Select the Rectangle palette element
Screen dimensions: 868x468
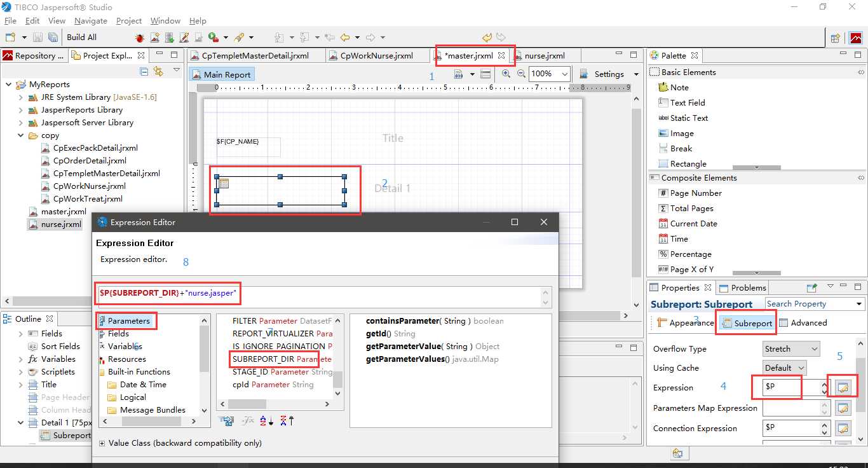click(682, 163)
